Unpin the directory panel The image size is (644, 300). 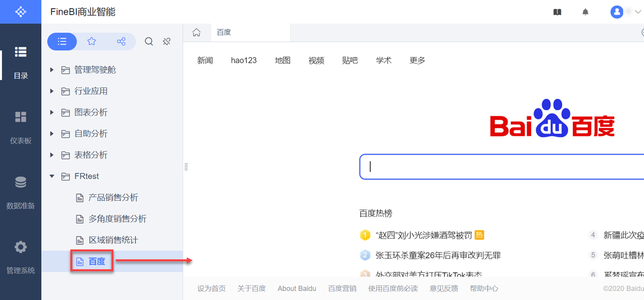(x=167, y=42)
